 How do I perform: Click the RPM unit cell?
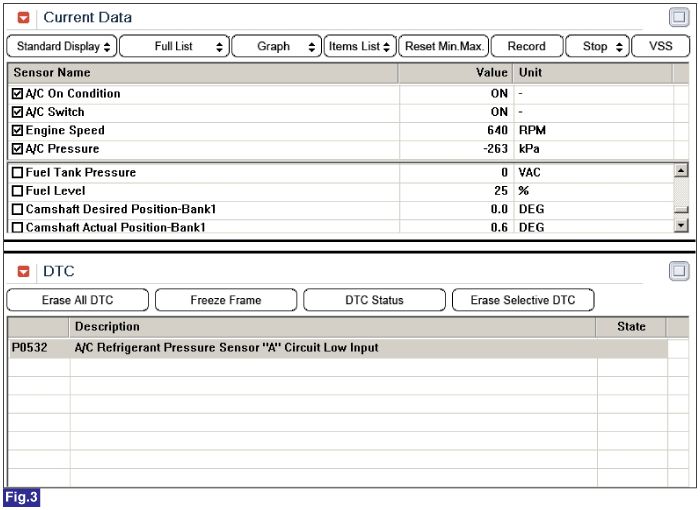click(x=532, y=130)
